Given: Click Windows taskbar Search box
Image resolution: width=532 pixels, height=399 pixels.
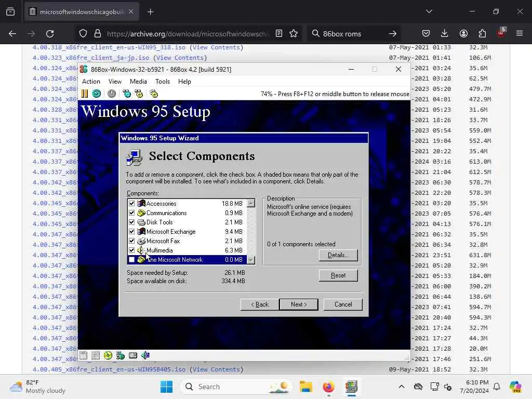Looking at the screenshot, I should coord(236,387).
